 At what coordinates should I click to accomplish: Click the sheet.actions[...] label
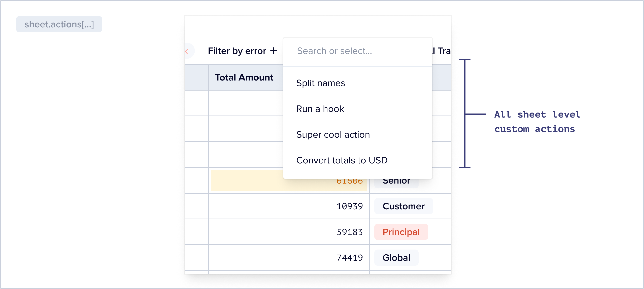[x=59, y=24]
